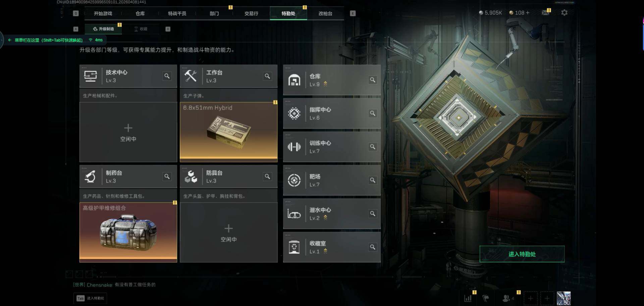Click the magnifier on 仓库 Lv.9
Image resolution: width=644 pixels, height=306 pixels.
(x=372, y=80)
